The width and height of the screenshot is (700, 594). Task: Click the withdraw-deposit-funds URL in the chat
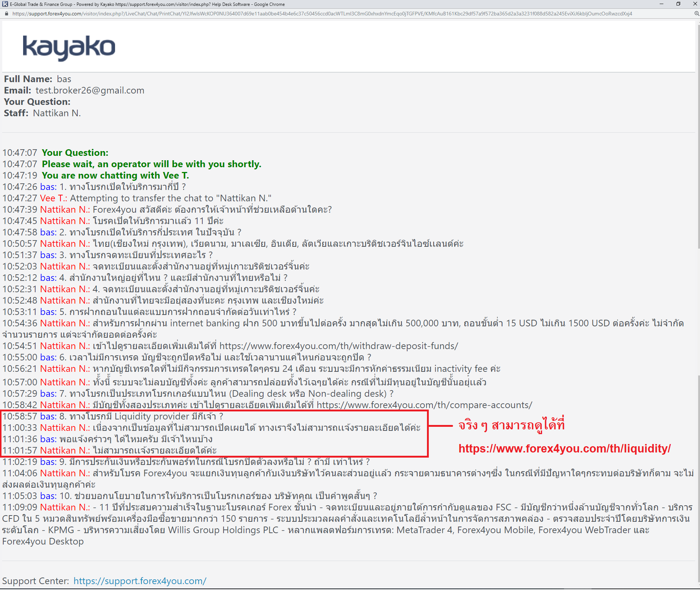pyautogui.click(x=339, y=346)
